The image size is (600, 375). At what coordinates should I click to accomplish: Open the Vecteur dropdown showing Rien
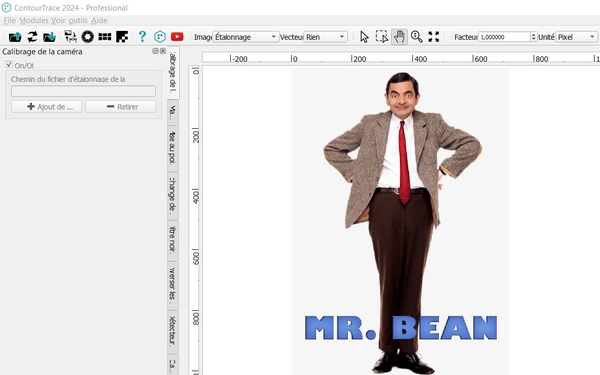[326, 37]
